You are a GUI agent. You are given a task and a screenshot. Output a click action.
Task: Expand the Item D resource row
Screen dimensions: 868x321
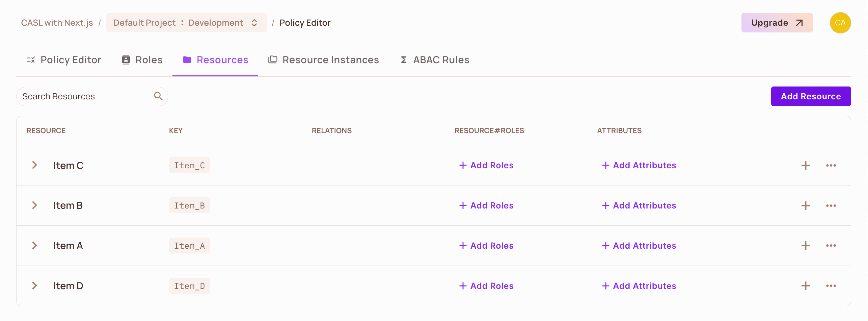34,286
